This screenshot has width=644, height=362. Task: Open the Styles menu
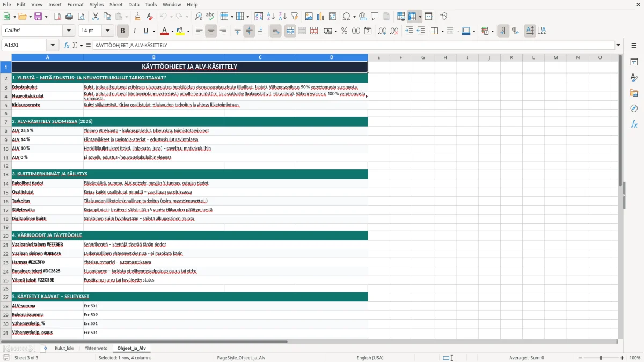coord(97,4)
